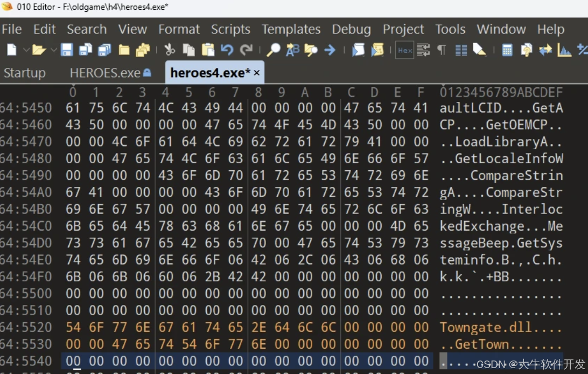Open the File menu
This screenshot has width=588, height=374.
[x=12, y=29]
